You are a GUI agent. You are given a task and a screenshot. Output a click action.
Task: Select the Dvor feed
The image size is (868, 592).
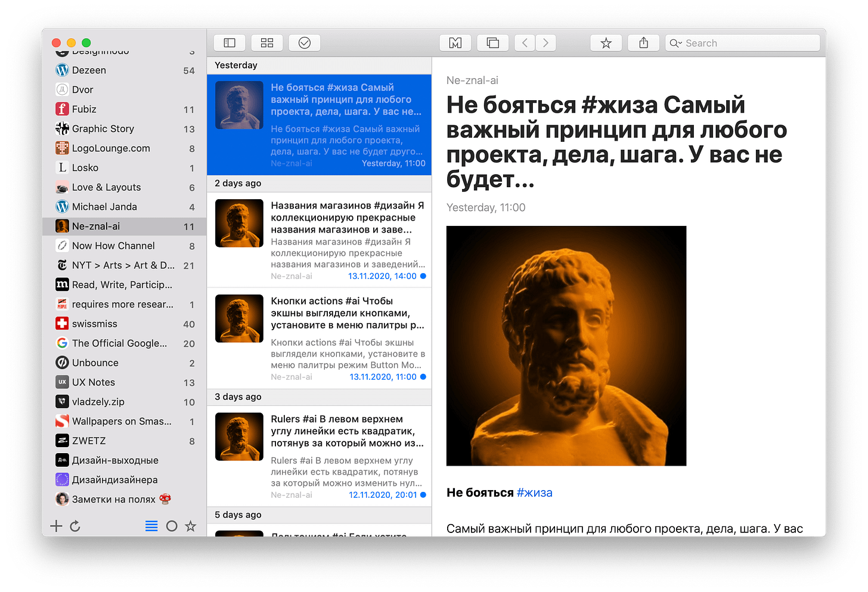coord(125,89)
